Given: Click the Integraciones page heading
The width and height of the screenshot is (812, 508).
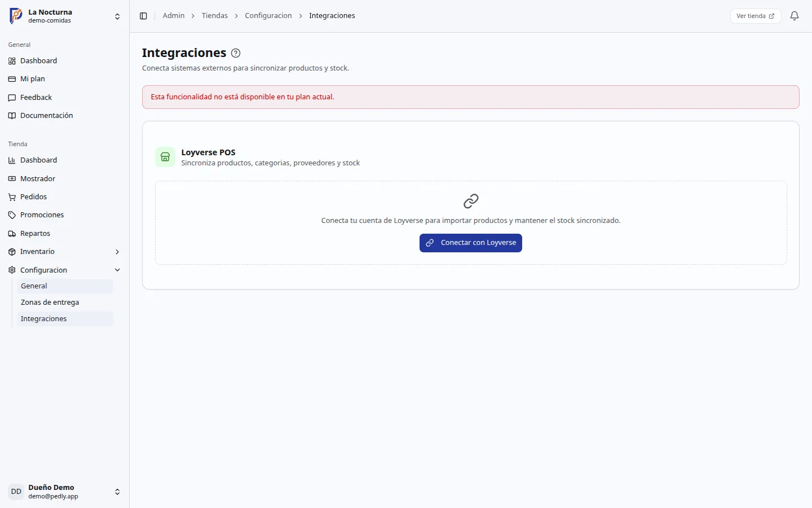Looking at the screenshot, I should [184, 53].
